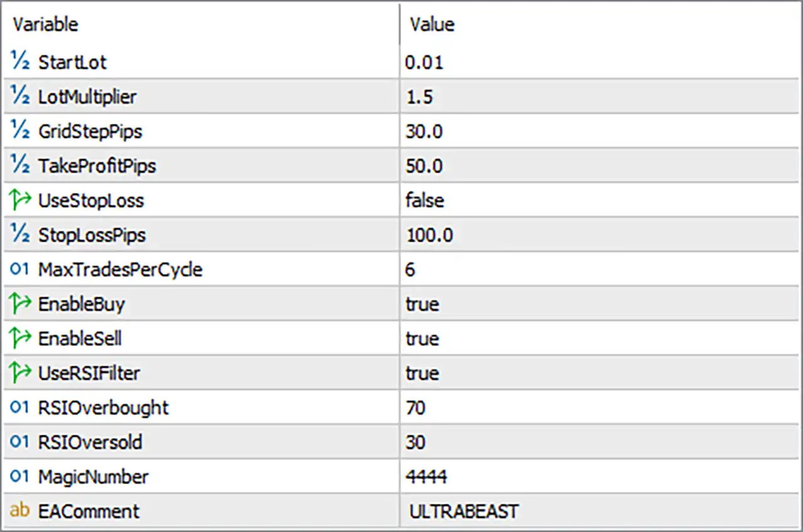Click the Value column header
This screenshot has width=803, height=532.
coord(432,24)
